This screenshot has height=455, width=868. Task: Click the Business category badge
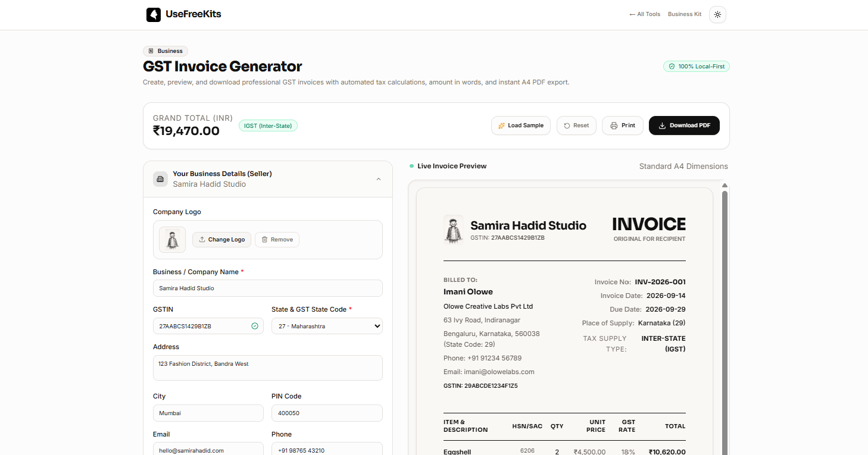[x=166, y=51]
